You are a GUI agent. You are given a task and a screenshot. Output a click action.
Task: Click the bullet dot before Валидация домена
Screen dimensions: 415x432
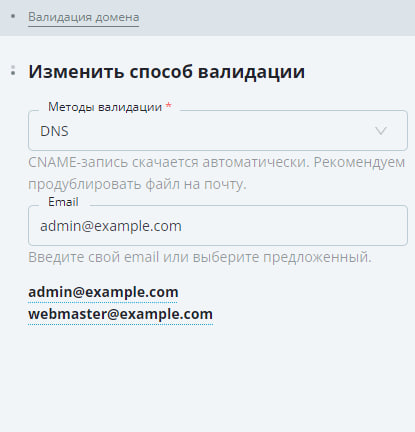click(x=13, y=16)
